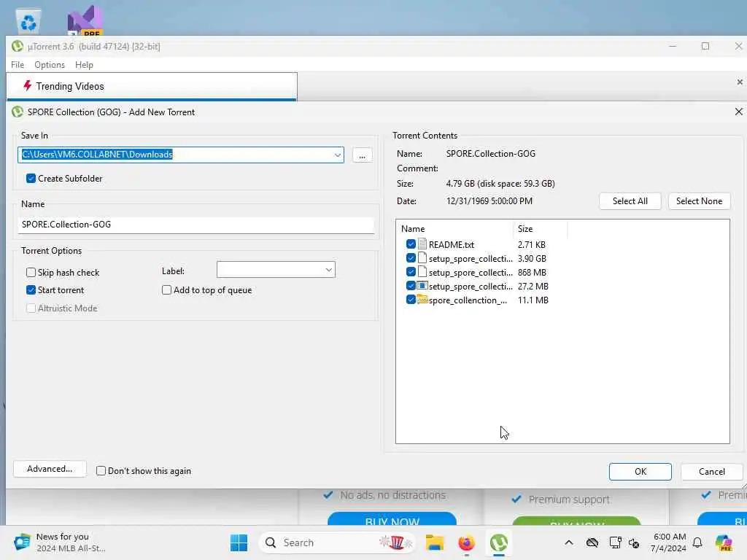Enable the Add to top of queue checkbox
This screenshot has width=747, height=560.
coord(166,290)
